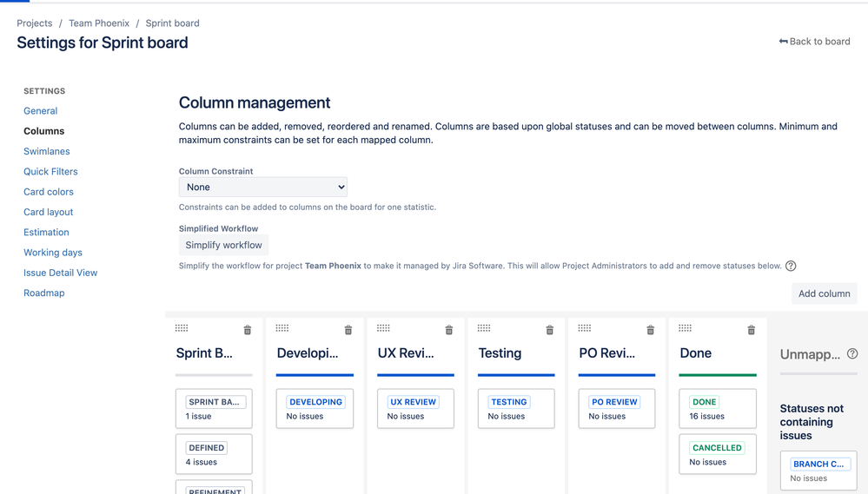Viewport: 868px width, 494px height.
Task: Click the Column management heading
Action: pyautogui.click(x=254, y=103)
